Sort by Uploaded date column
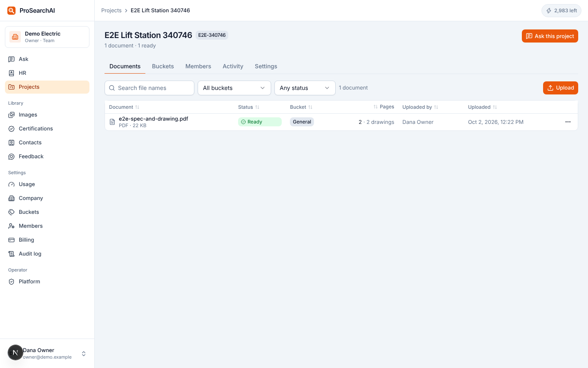 (x=482, y=107)
